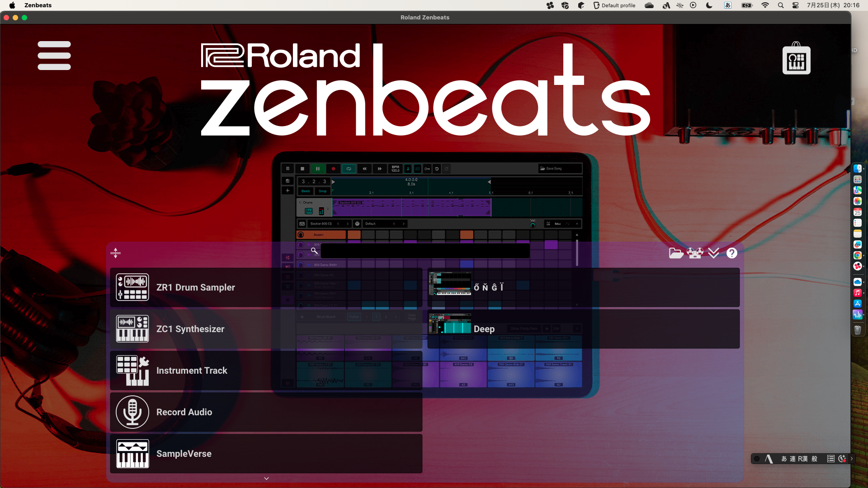The image size is (868, 488).
Task: Open the Apple menu
Action: click(x=12, y=5)
